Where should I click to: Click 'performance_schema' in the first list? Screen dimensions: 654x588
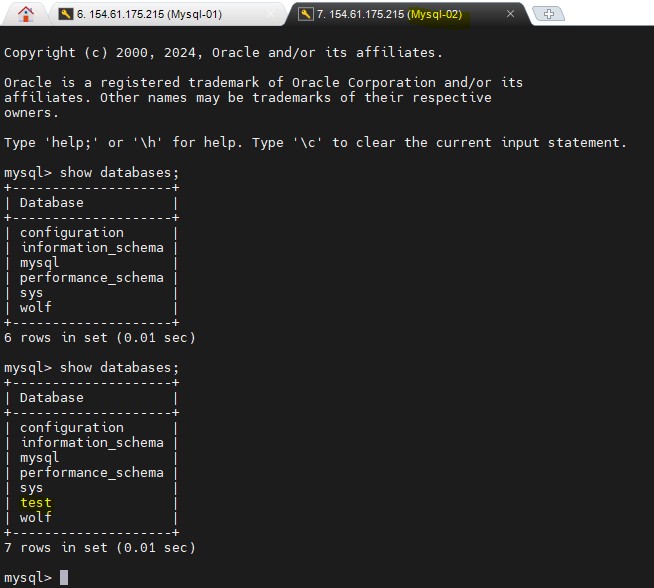[x=92, y=277]
